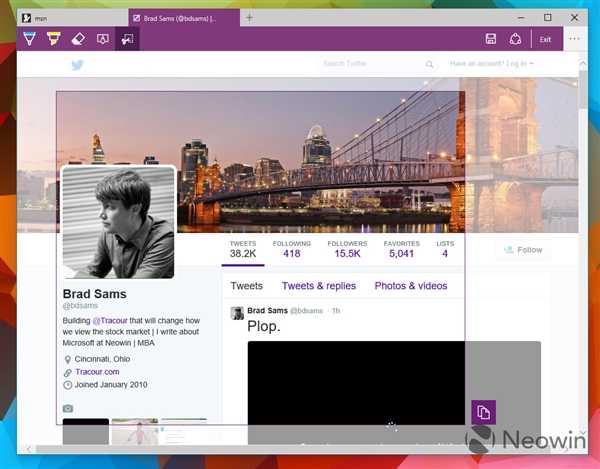This screenshot has height=469, width=600.
Task: Switch to the msn browser tab
Action: 70,17
